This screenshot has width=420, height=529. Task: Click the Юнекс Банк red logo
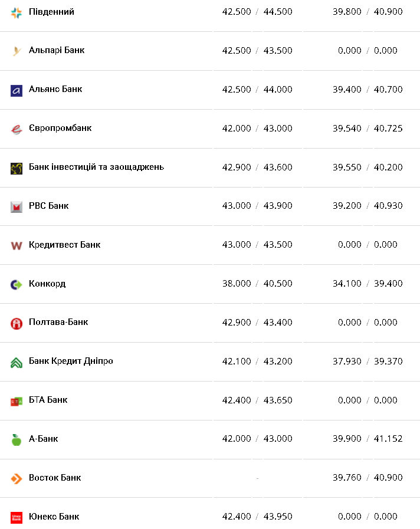click(x=17, y=517)
